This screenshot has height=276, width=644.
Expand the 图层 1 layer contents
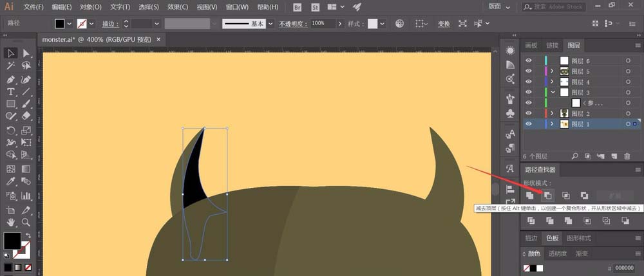click(553, 124)
